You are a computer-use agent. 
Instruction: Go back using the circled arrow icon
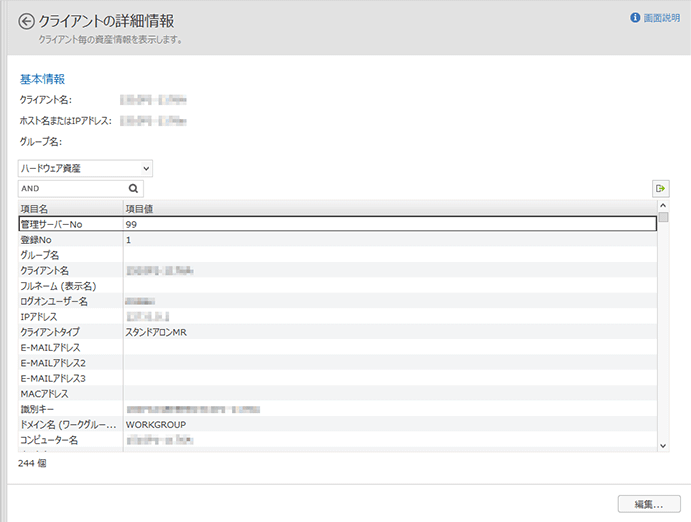pos(26,21)
